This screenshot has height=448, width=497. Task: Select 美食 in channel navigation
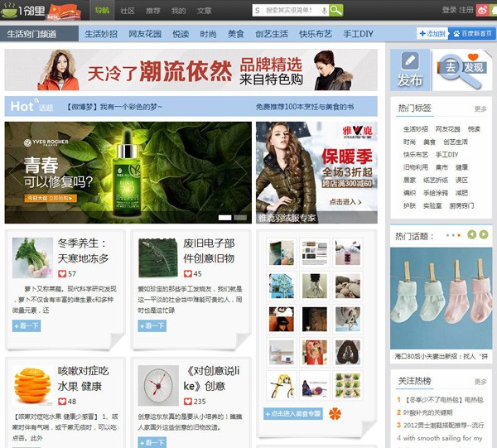pos(236,34)
